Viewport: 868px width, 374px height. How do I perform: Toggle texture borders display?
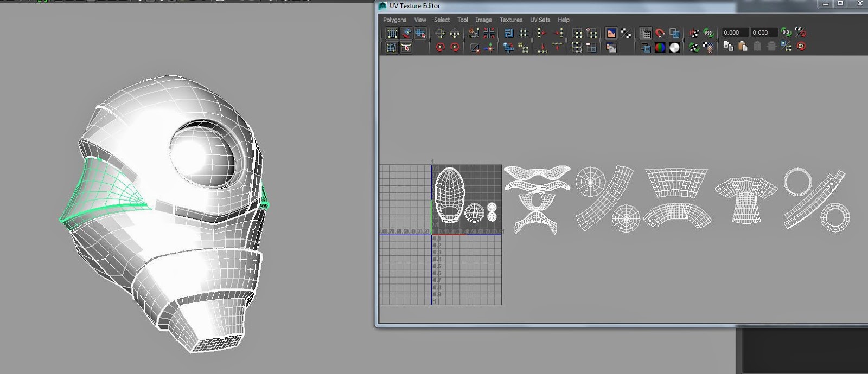pyautogui.click(x=646, y=48)
